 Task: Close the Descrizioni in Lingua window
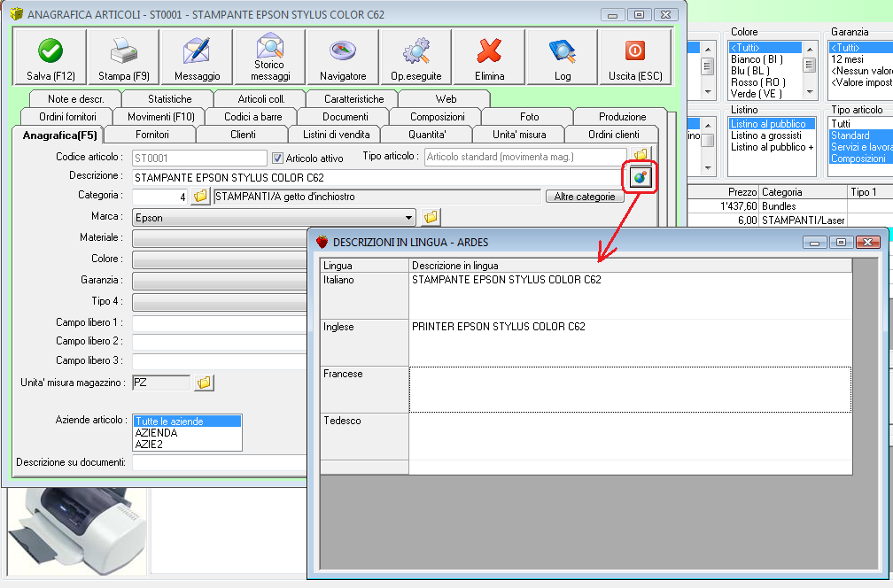pos(867,243)
